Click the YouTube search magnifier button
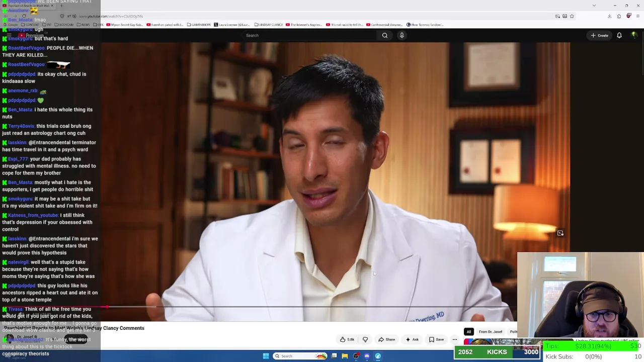 tap(384, 35)
